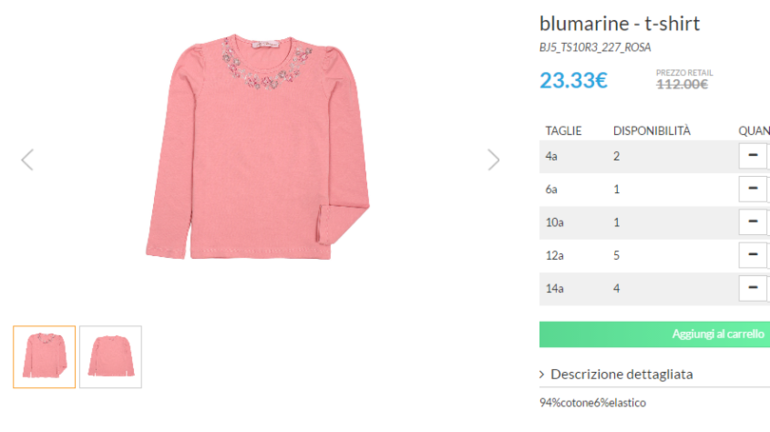Decrease quantity for size 4a
The height and width of the screenshot is (432, 770).
click(x=752, y=155)
